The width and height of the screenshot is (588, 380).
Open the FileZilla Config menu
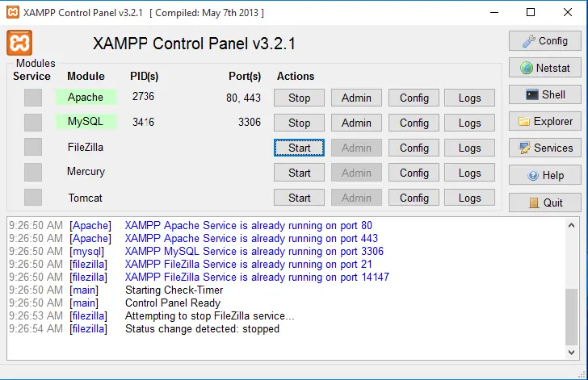coord(414,148)
